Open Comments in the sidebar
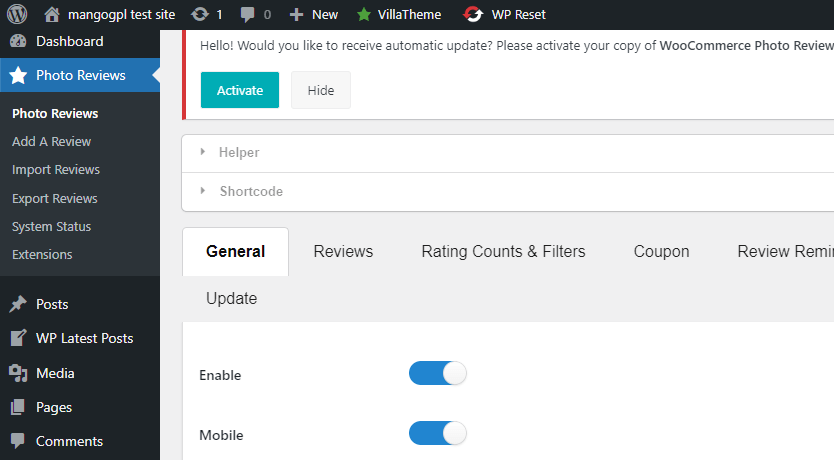Image resolution: width=834 pixels, height=460 pixels. [69, 441]
